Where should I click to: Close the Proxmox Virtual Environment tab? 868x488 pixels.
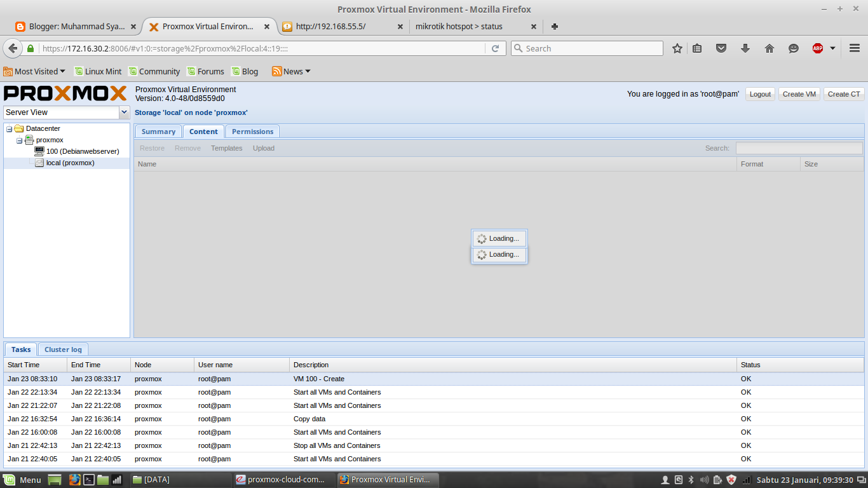[267, 27]
